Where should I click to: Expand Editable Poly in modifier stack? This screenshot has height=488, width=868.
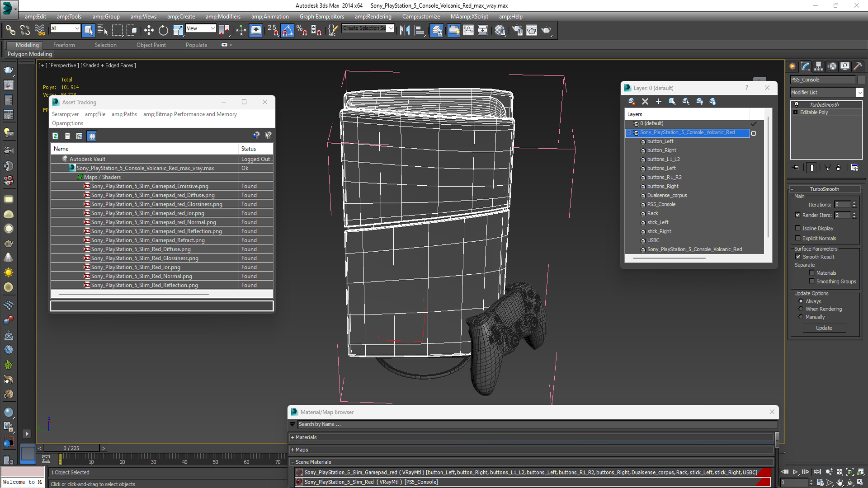[795, 112]
